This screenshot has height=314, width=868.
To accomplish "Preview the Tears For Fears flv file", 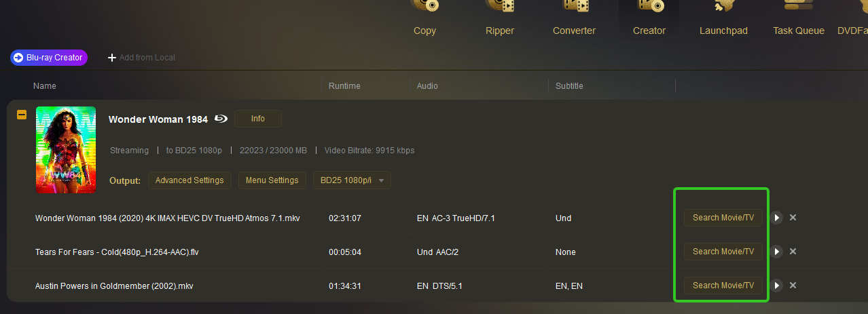I will [776, 252].
